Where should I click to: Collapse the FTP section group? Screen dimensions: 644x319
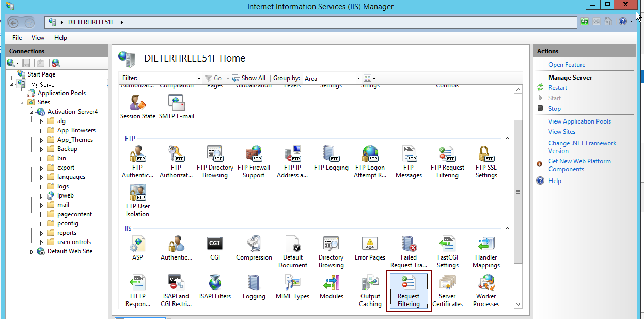[507, 139]
